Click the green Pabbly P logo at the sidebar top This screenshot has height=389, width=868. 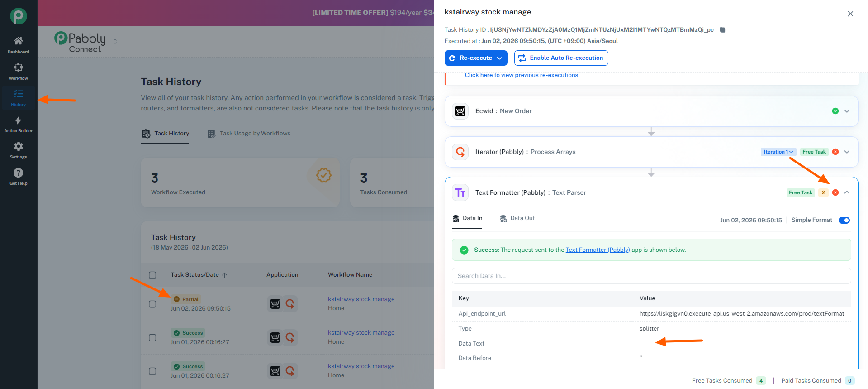click(x=19, y=16)
